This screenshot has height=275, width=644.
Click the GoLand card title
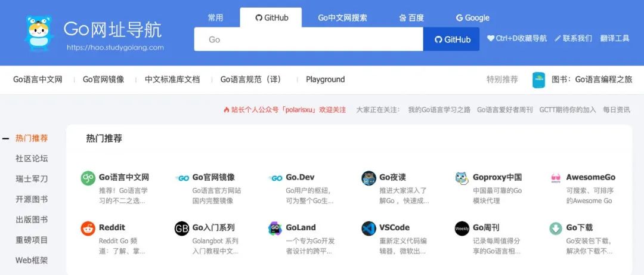point(301,227)
